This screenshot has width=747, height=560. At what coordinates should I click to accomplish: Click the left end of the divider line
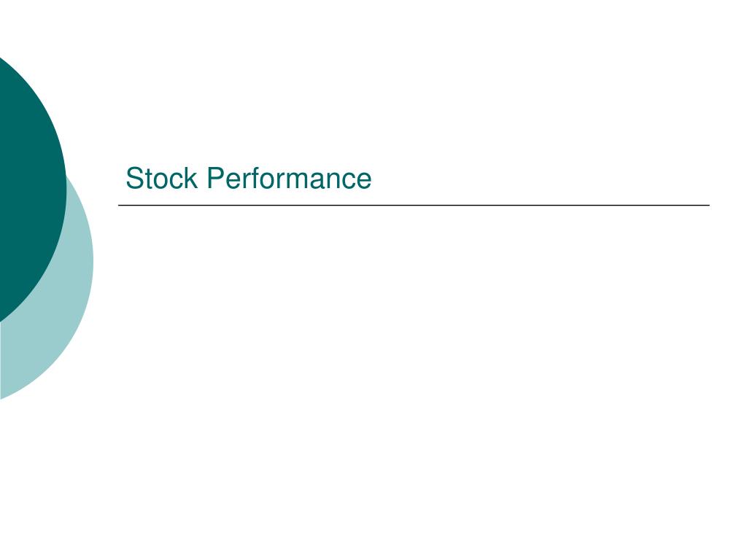point(121,205)
